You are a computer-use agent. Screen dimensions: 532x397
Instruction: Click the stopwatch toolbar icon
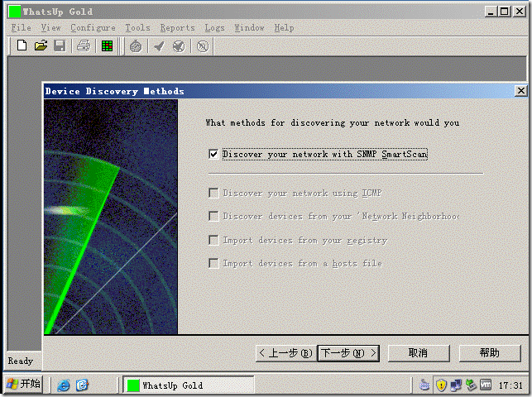136,46
